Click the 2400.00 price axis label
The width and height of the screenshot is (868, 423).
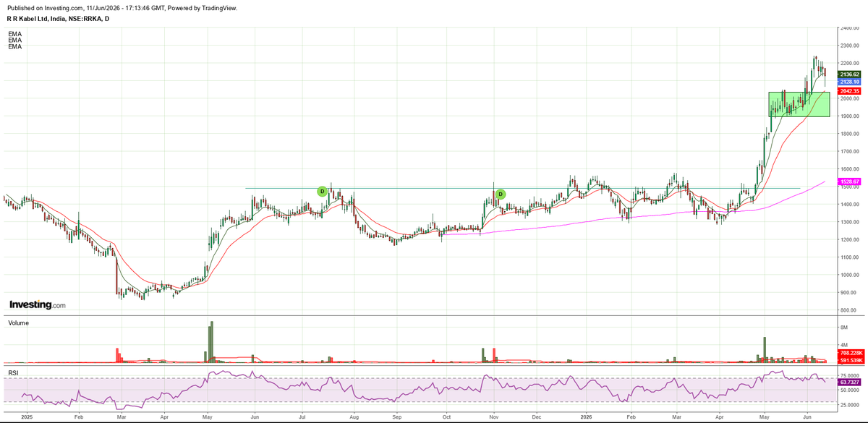pyautogui.click(x=851, y=27)
